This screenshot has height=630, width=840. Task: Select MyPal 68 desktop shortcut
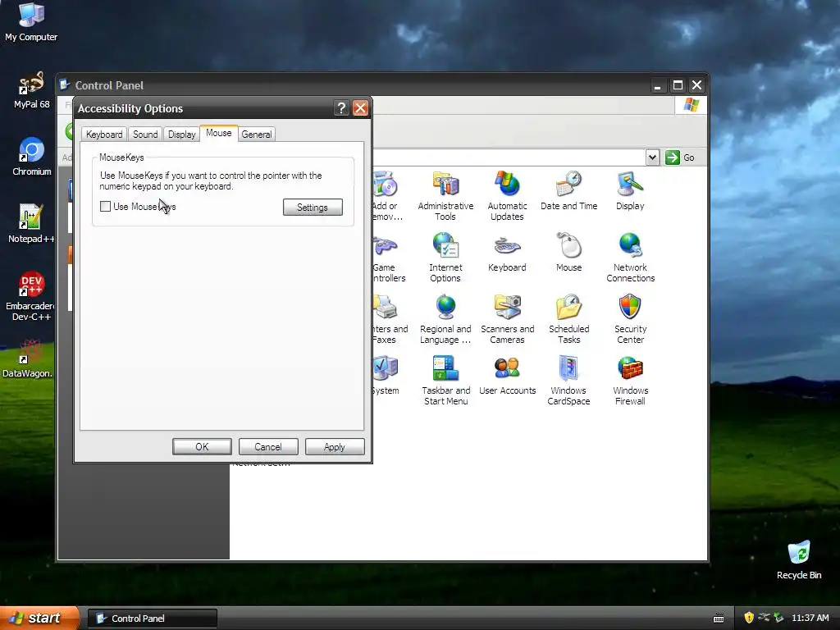(31, 90)
